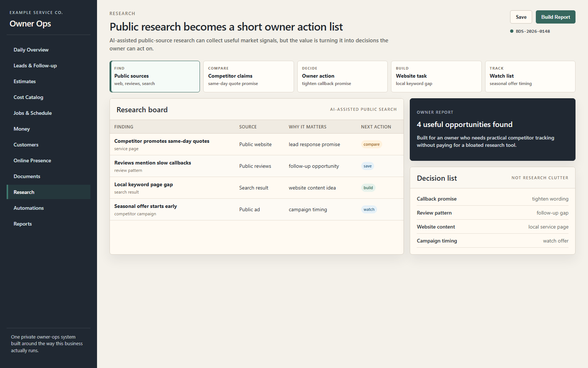588x368 pixels.
Task: Click 'Search result' source cell
Action: coord(254,188)
